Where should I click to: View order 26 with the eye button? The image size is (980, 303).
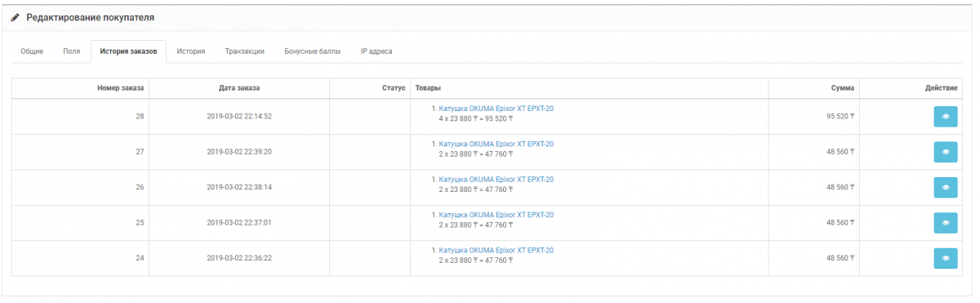(x=946, y=187)
